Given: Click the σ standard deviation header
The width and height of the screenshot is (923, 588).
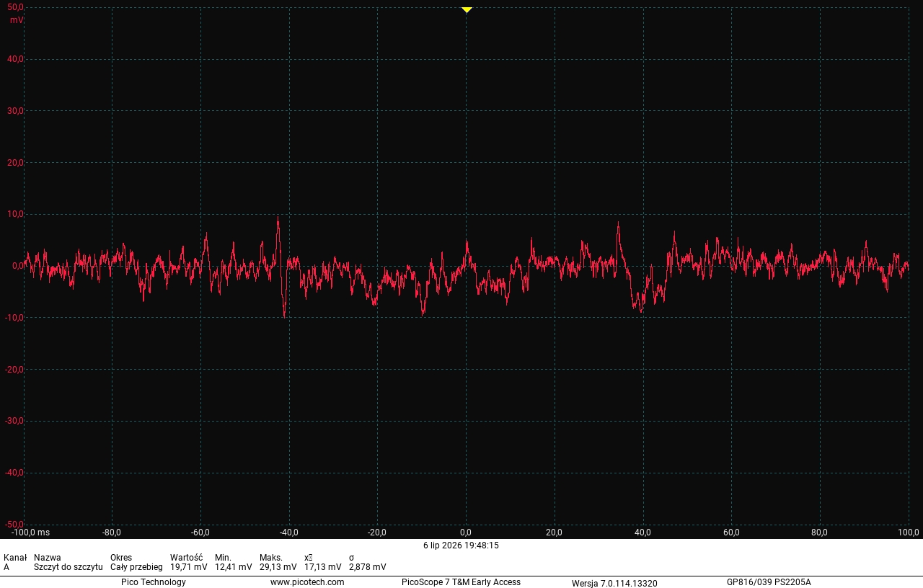Looking at the screenshot, I should click(x=351, y=558).
